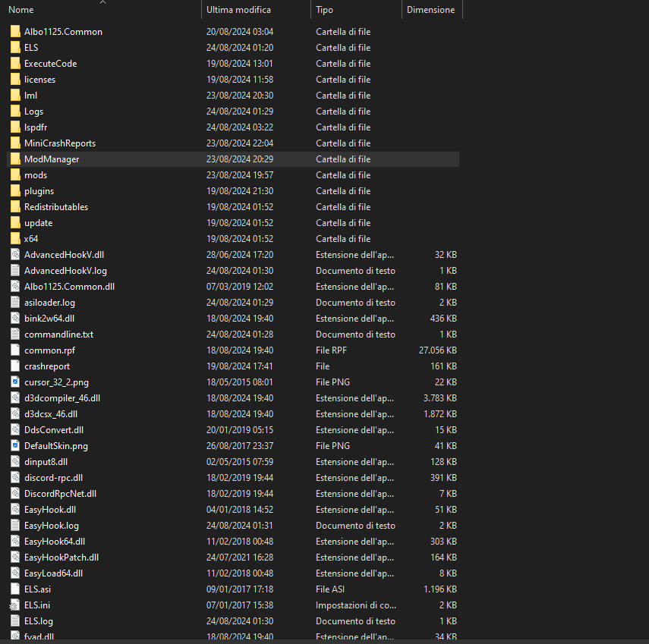The width and height of the screenshot is (649, 644).
Task: Click the ELS.ini settings file icon
Action: click(14, 605)
